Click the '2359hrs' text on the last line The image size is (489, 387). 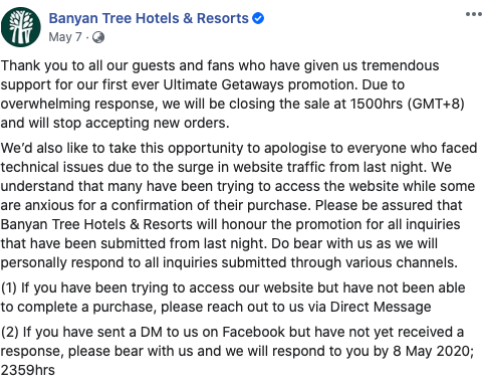28,370
